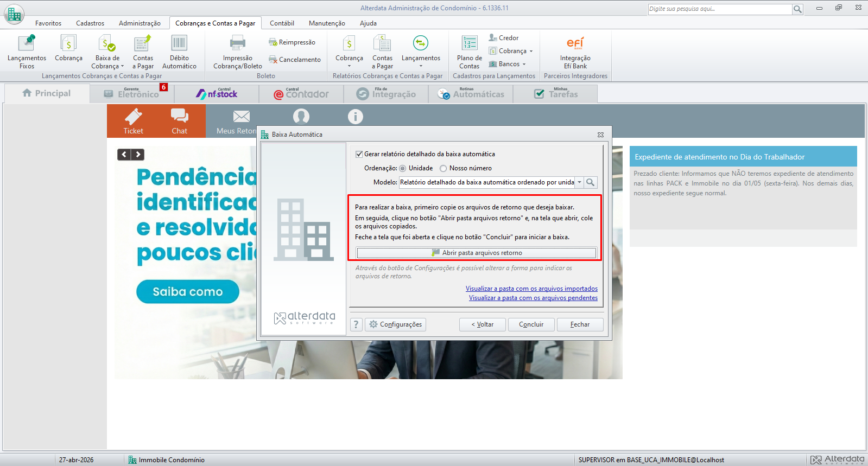Click Abrir pasta arquivos retorno button
Viewport: 868px width, 466px height.
point(477,253)
